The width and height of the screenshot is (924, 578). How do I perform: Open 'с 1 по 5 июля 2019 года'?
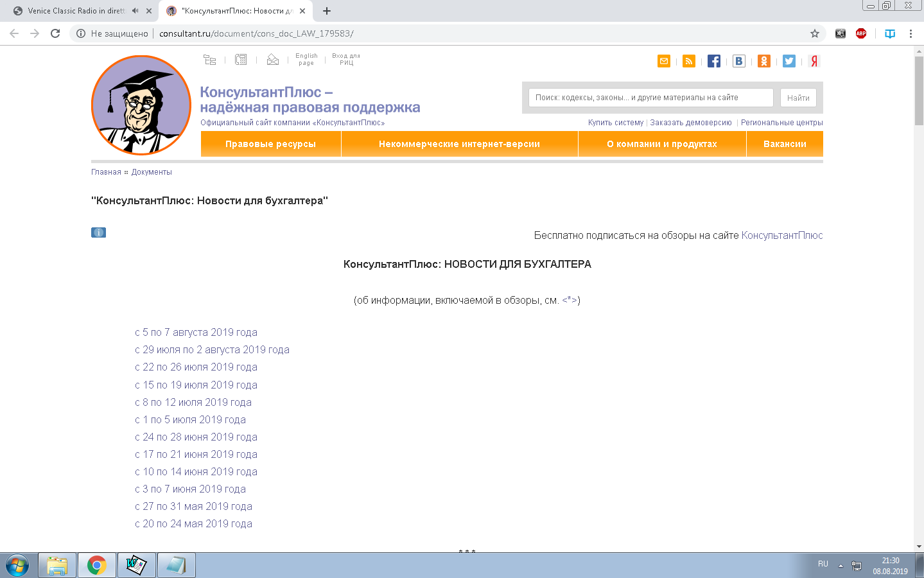pos(190,420)
